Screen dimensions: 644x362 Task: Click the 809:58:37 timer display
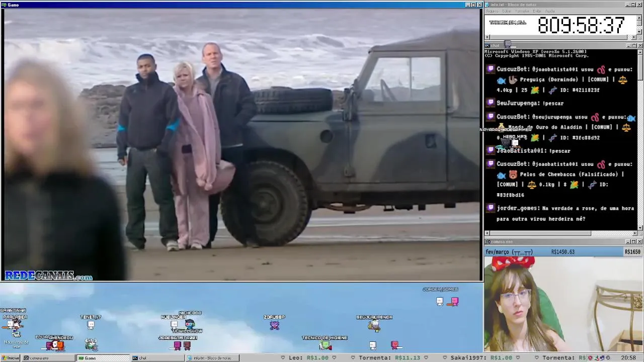coord(581,25)
